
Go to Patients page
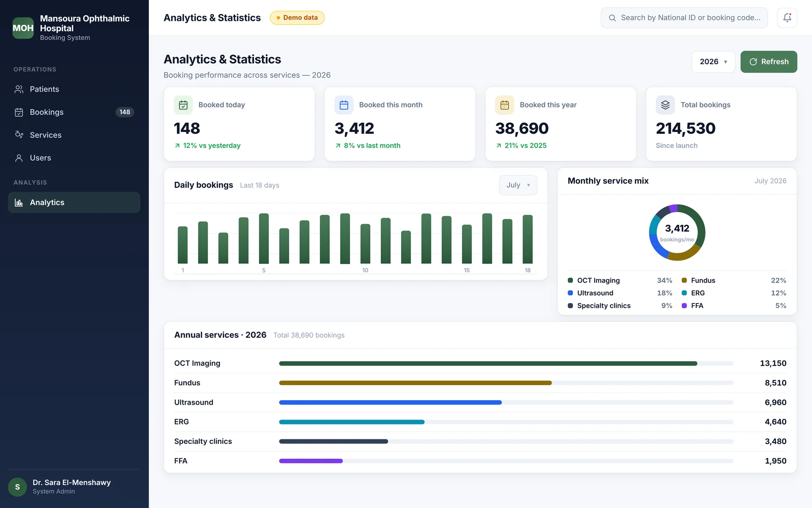tap(74, 89)
